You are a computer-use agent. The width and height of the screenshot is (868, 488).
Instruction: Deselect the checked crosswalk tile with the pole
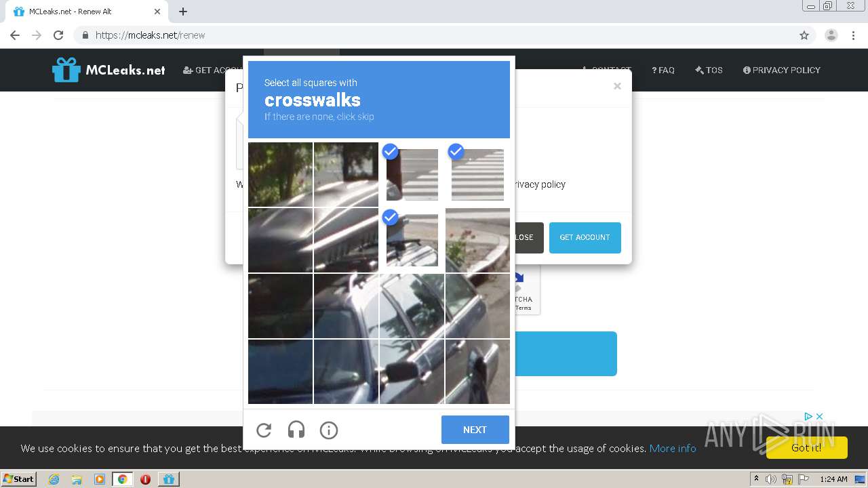[412, 175]
